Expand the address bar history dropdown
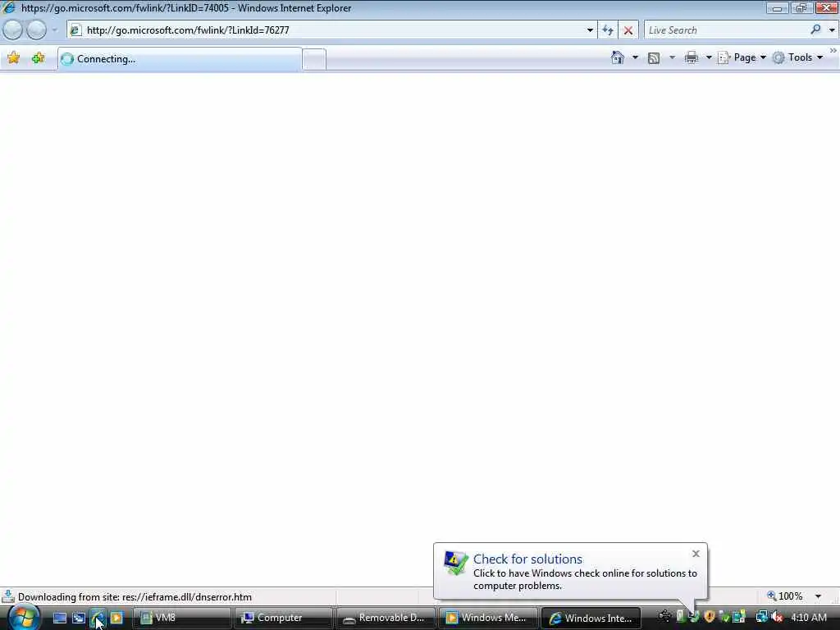This screenshot has width=840, height=630. (x=590, y=30)
